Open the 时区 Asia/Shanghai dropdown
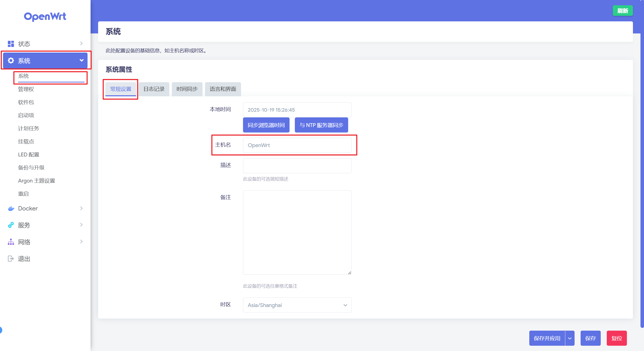The height and width of the screenshot is (351, 644). click(x=297, y=305)
